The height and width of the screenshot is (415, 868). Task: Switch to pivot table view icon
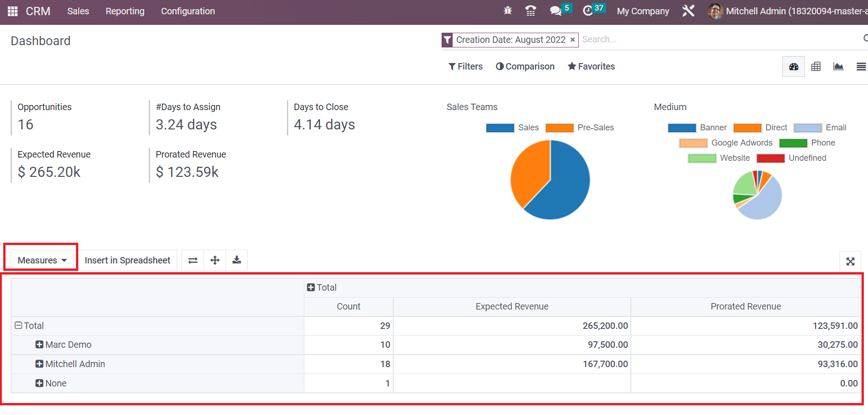(x=816, y=66)
